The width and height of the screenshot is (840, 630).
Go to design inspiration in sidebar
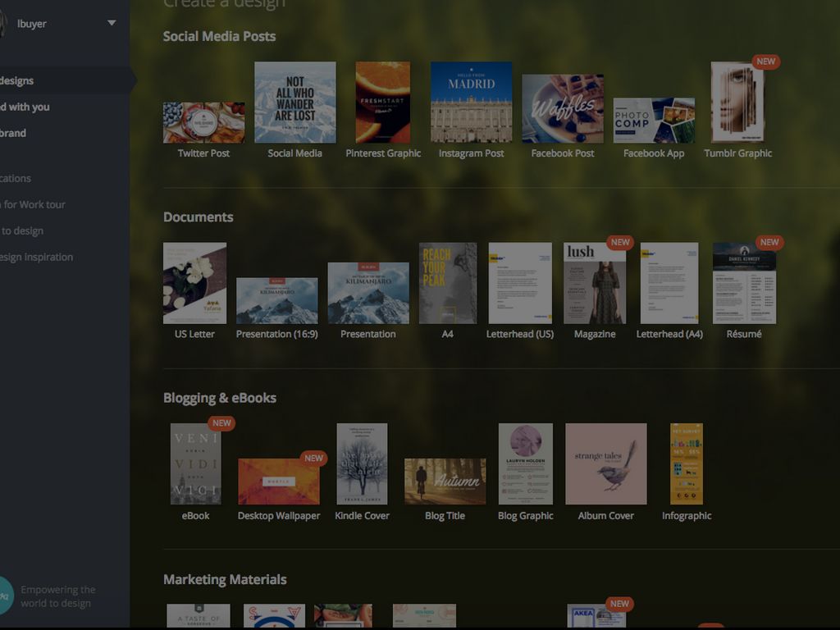tap(36, 257)
